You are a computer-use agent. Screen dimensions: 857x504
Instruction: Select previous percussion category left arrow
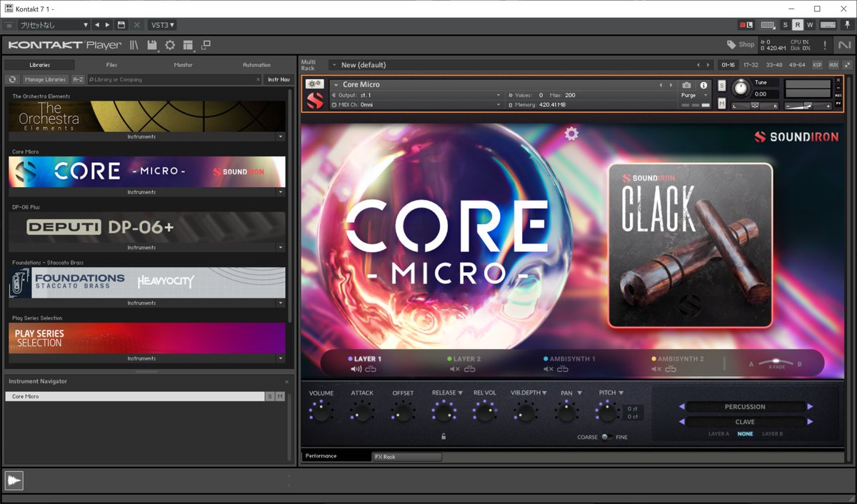pos(681,407)
